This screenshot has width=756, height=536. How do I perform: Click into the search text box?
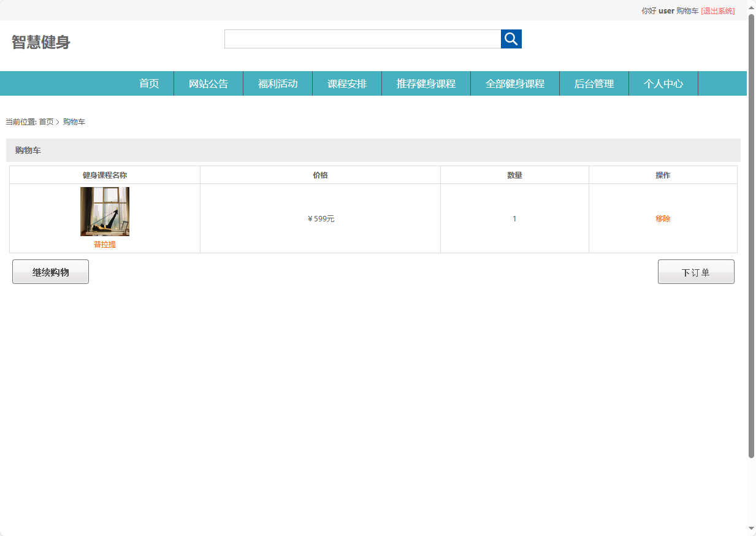tap(362, 39)
